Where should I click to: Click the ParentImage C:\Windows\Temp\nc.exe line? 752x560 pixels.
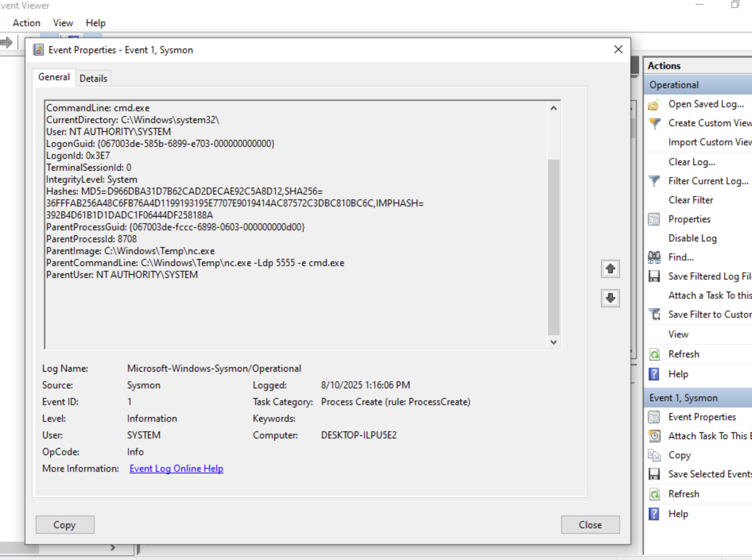[x=130, y=251]
